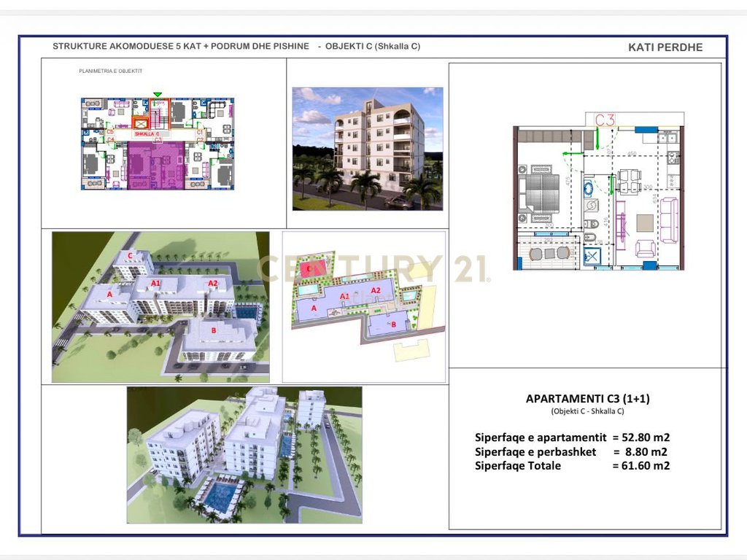Viewport: 747px width, 560px height.
Task: Click the green entrance triangle above floor plan
Action: click(158, 95)
